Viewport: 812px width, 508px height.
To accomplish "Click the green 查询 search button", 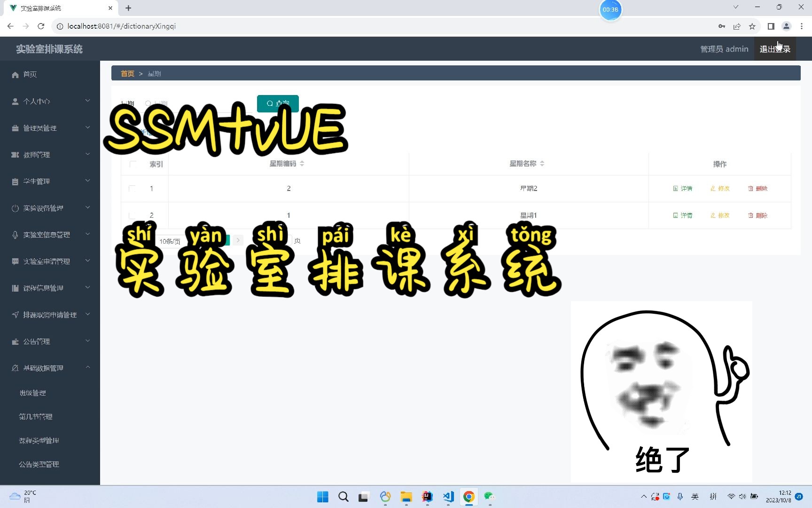I will pyautogui.click(x=278, y=103).
